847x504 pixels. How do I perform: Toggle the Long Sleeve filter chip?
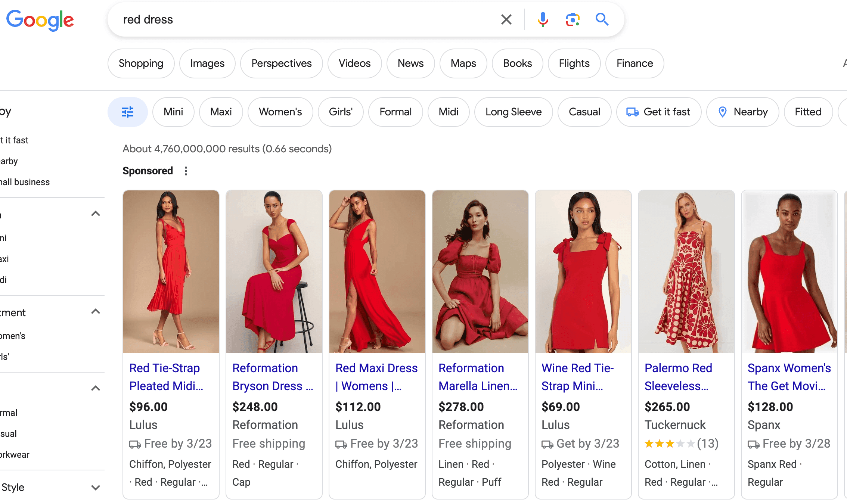pyautogui.click(x=513, y=112)
